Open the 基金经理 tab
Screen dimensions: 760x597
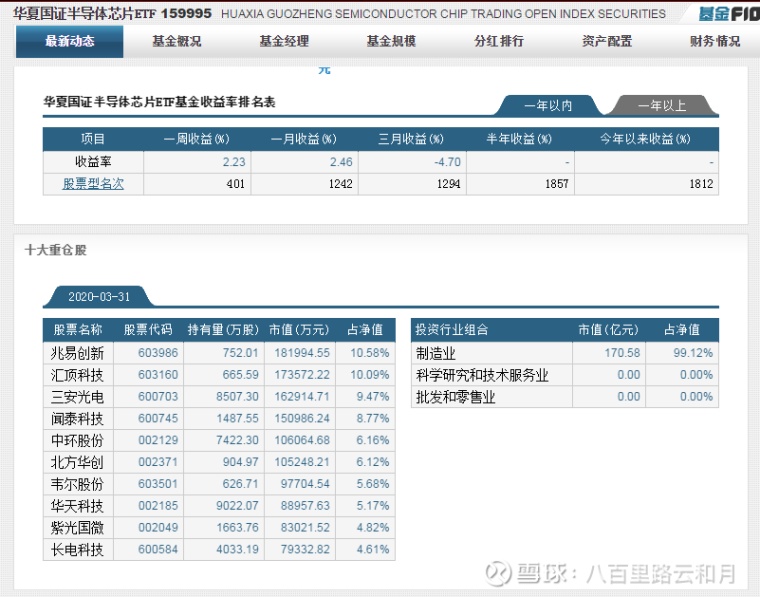click(x=284, y=41)
